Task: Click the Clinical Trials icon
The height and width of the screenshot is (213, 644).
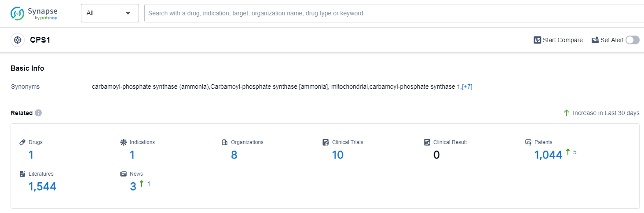Action: (326, 142)
